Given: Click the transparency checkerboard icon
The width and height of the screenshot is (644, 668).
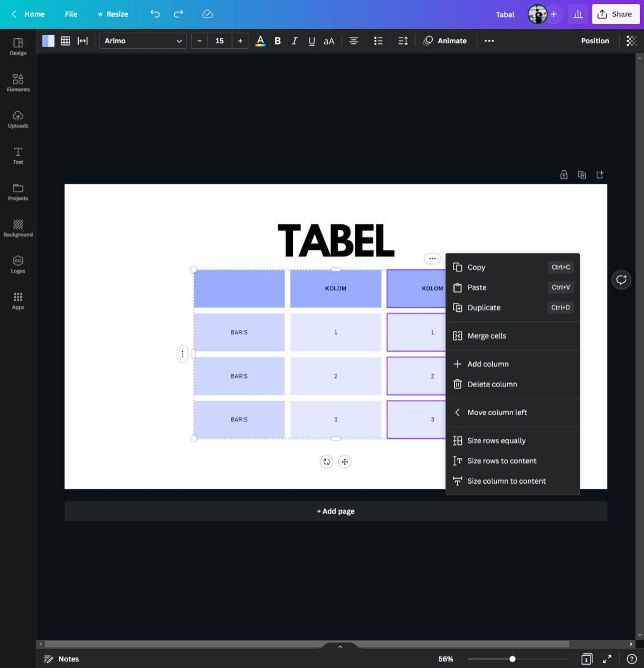Looking at the screenshot, I should [x=631, y=41].
